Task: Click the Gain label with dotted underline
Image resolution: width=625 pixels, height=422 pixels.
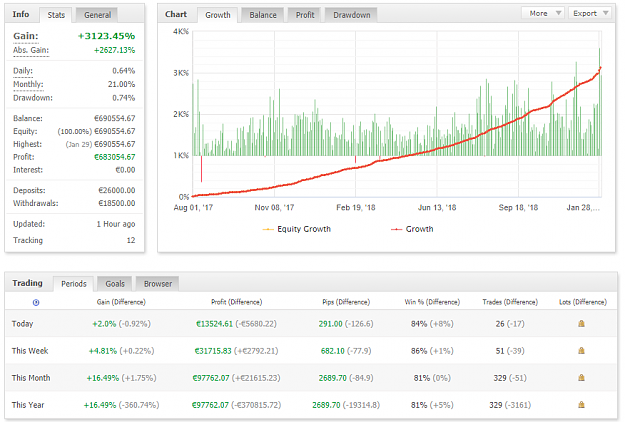Action: (26, 36)
